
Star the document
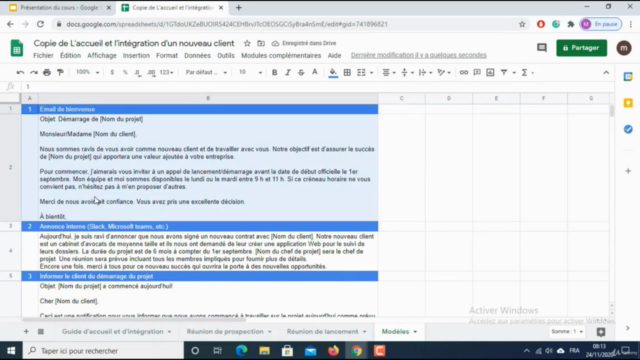(247, 43)
